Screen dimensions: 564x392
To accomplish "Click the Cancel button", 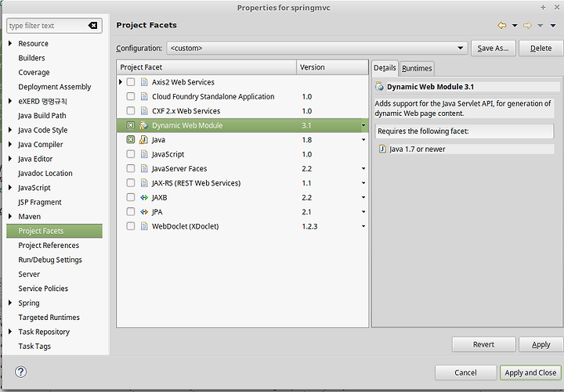I will tap(465, 372).
